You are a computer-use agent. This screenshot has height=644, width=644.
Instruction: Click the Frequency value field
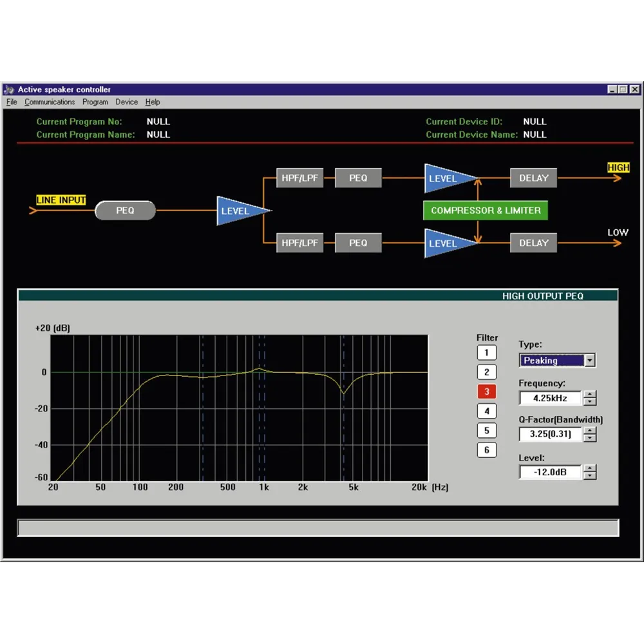[550, 398]
